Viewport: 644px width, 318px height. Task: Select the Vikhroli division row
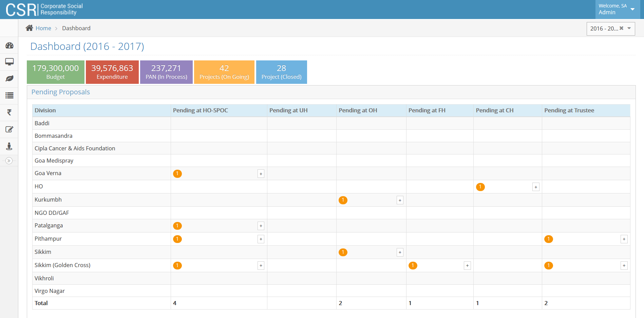(331, 278)
